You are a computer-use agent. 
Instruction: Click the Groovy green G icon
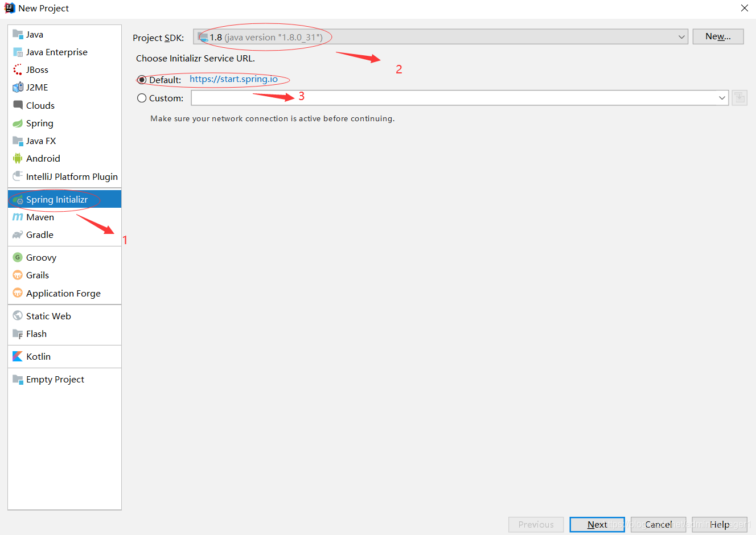click(18, 257)
